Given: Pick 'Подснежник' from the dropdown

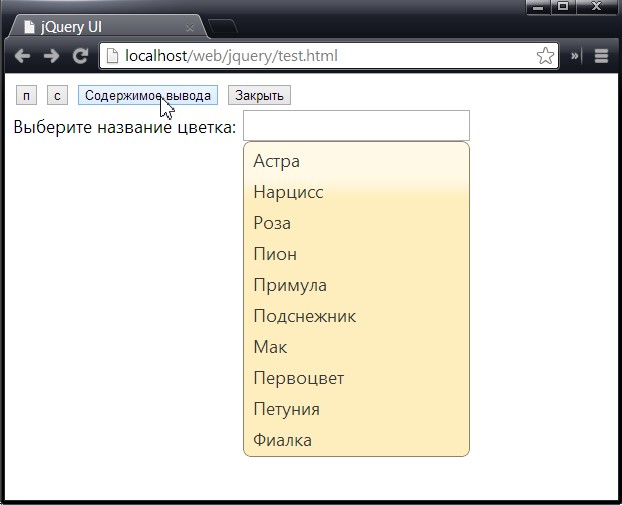Looking at the screenshot, I should [x=356, y=316].
